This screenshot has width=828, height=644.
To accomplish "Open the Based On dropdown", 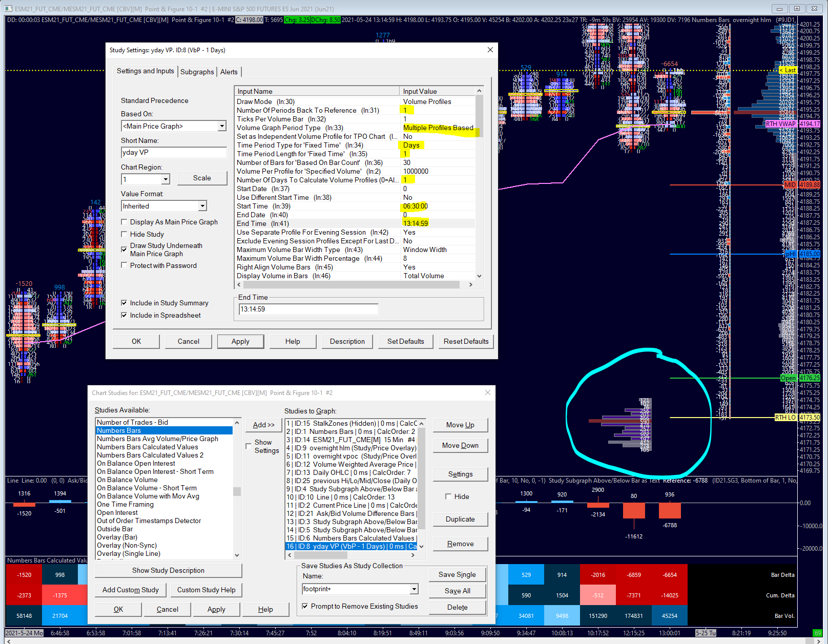I will click(222, 126).
